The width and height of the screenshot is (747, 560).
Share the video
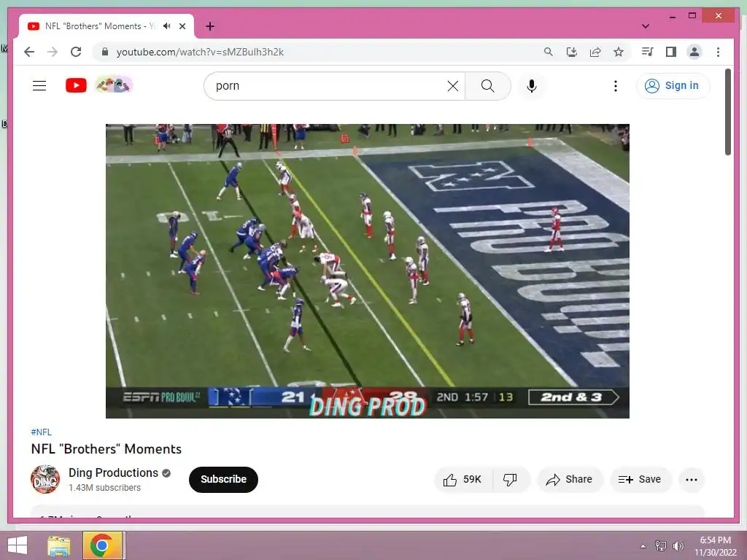[x=570, y=480]
